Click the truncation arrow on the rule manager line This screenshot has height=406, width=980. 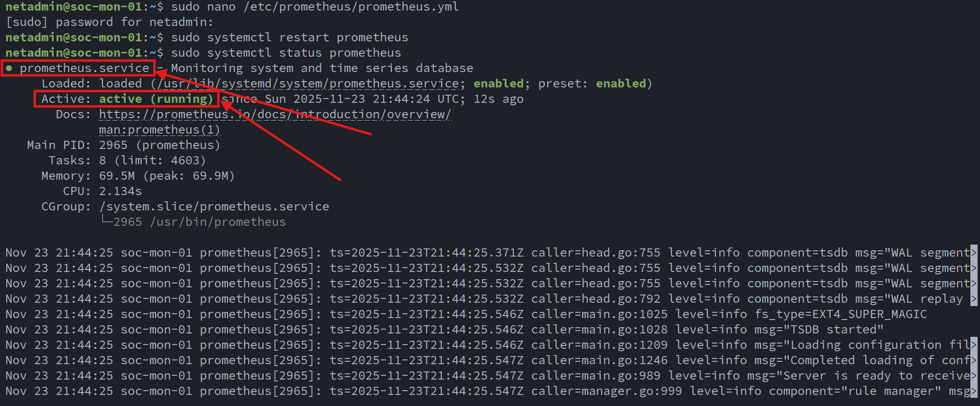[974, 391]
